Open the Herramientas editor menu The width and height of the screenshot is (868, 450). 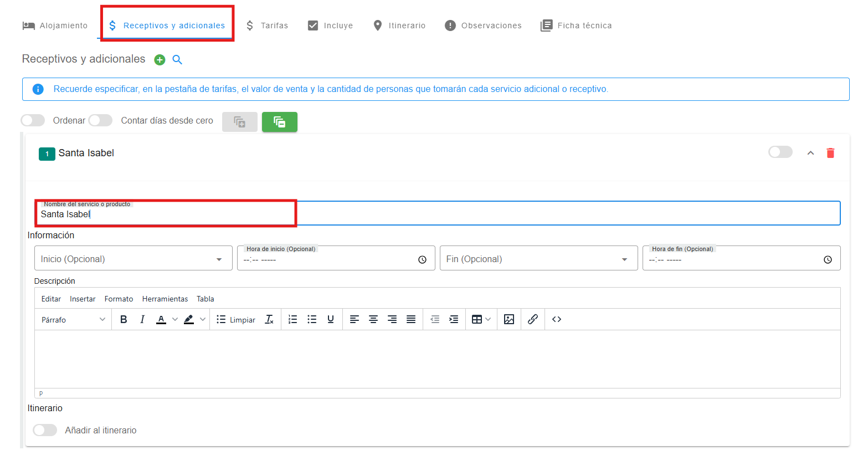point(165,299)
